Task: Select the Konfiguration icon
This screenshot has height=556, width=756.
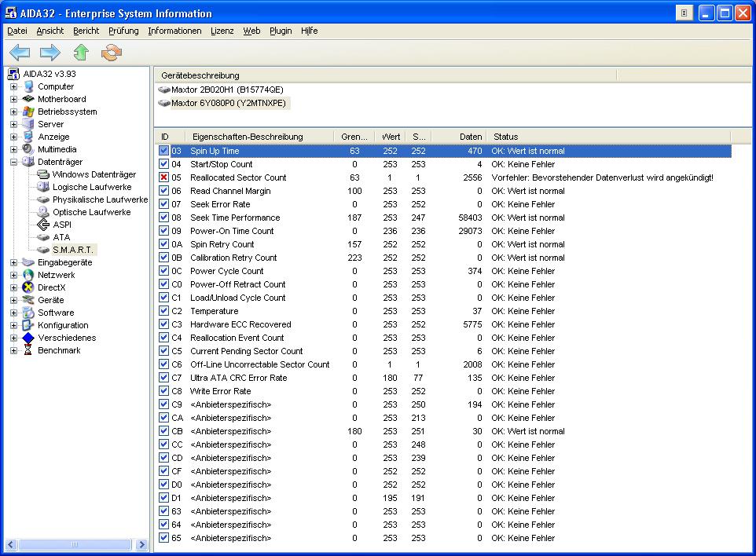Action: point(28,325)
